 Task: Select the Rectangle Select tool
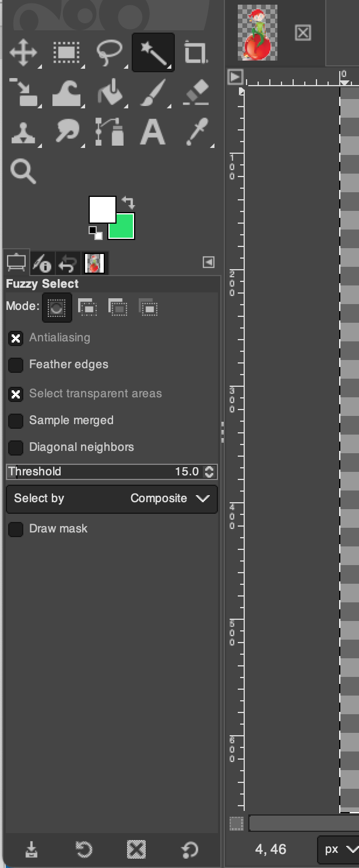pos(66,52)
